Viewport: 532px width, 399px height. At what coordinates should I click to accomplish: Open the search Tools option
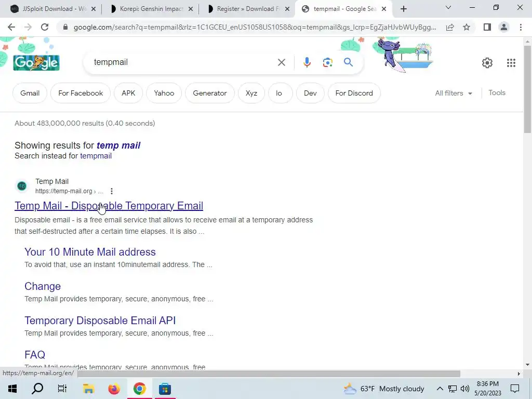(497, 92)
